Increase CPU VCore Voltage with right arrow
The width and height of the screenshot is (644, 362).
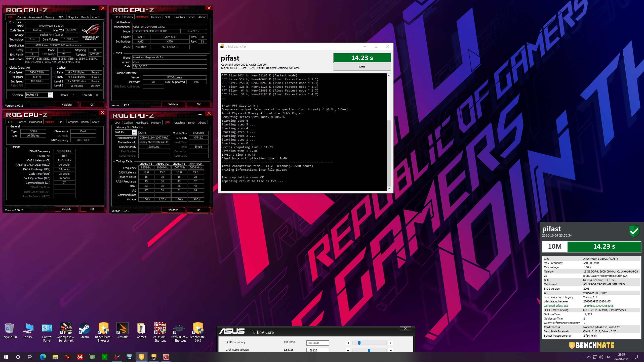[390, 350]
